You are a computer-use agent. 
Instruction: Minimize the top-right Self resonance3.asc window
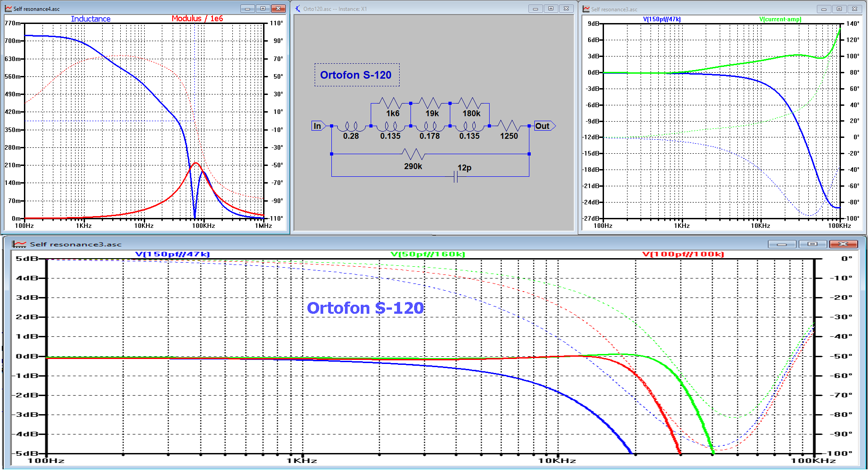click(824, 9)
